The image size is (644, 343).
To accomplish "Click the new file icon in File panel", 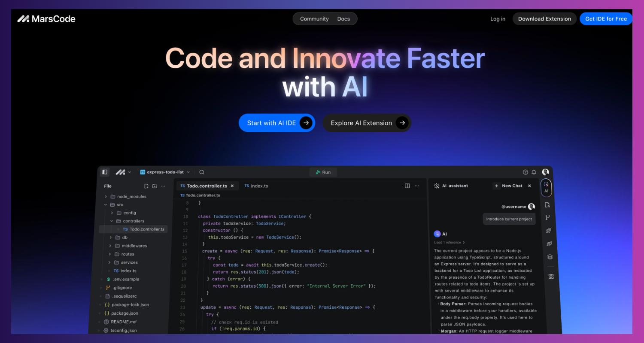I will [146, 186].
